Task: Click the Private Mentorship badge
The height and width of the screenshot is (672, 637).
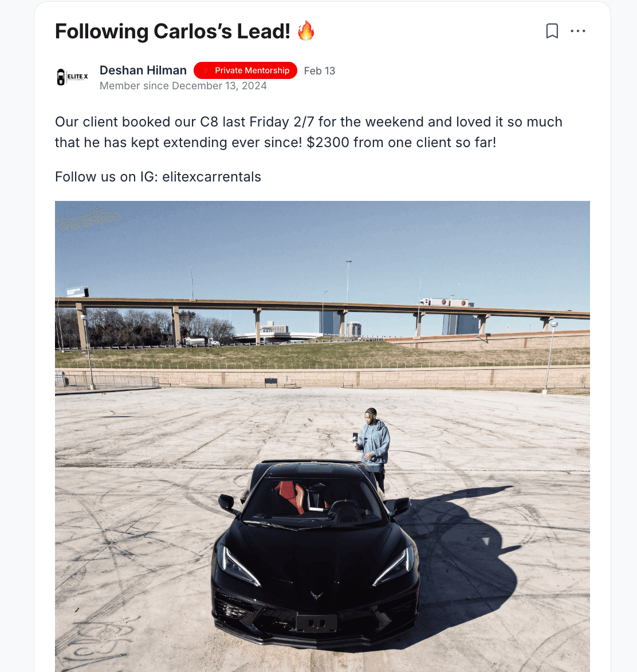Action: (x=245, y=70)
